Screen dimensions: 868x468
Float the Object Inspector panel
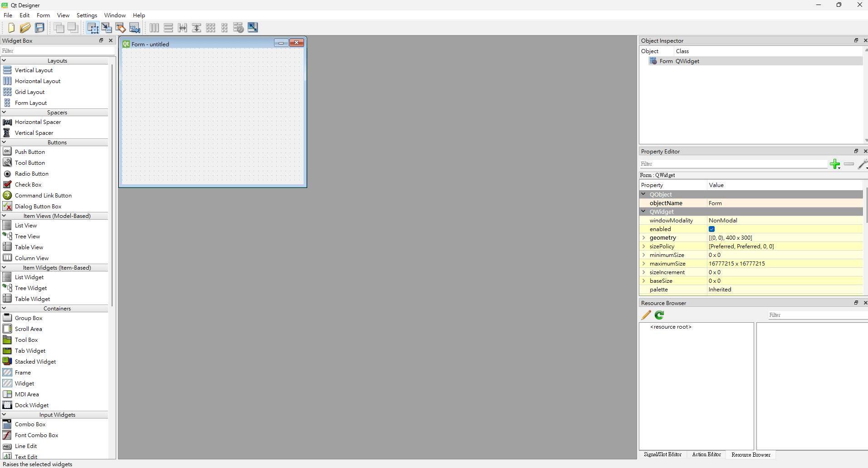tap(856, 40)
